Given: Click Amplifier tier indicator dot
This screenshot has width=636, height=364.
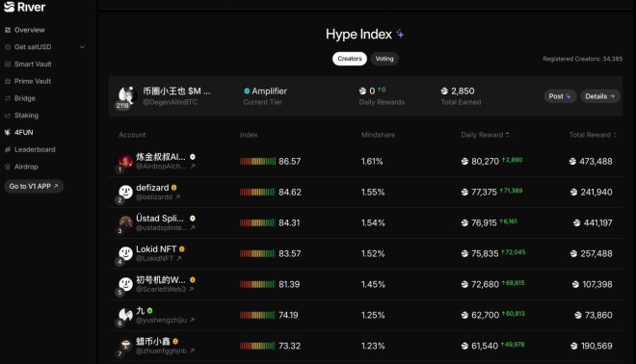Looking at the screenshot, I should pos(247,91).
